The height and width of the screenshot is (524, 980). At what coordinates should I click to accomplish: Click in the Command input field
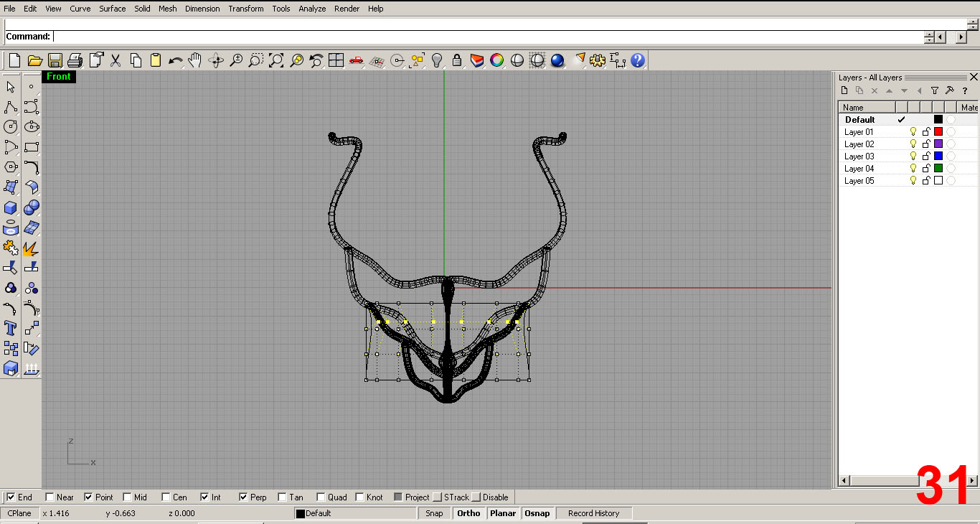[488, 37]
